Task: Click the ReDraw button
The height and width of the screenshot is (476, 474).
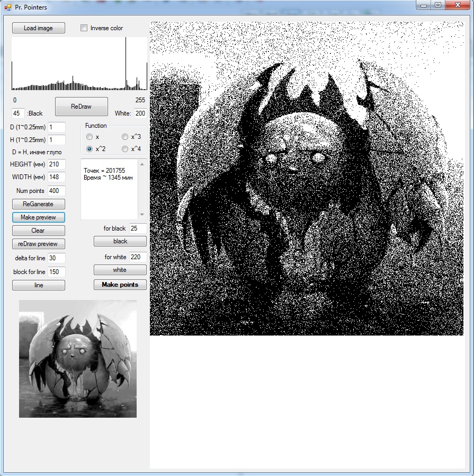Action: (x=81, y=107)
